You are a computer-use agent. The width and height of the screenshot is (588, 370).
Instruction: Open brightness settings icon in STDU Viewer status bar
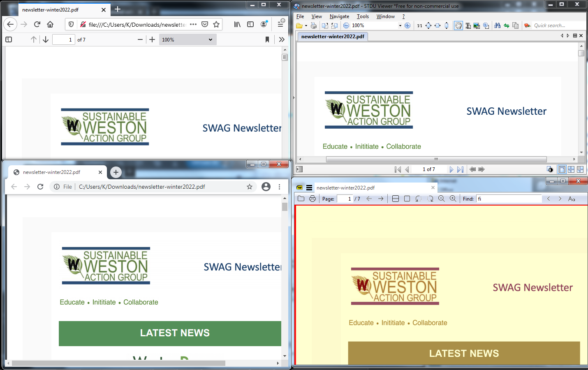[x=550, y=169]
